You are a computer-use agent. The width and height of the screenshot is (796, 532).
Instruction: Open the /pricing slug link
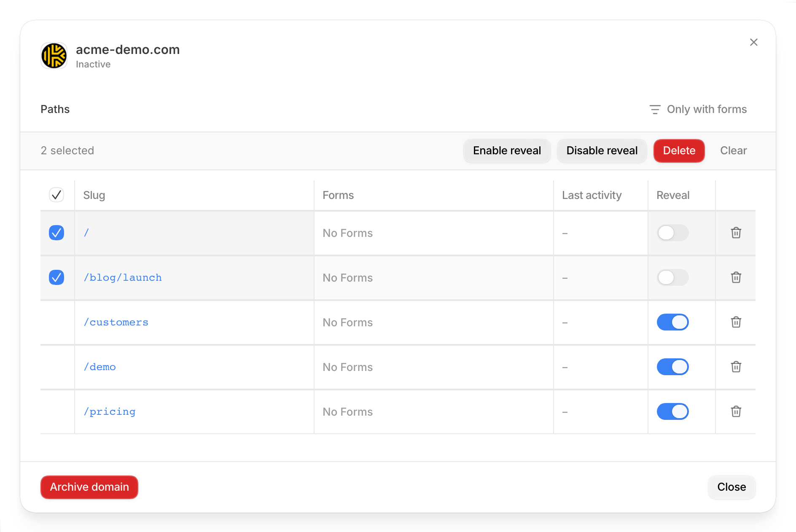(110, 411)
